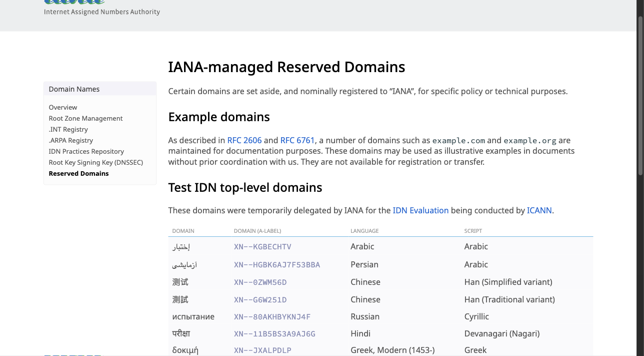
Task: Open the Overview sidebar link
Action: (63, 107)
